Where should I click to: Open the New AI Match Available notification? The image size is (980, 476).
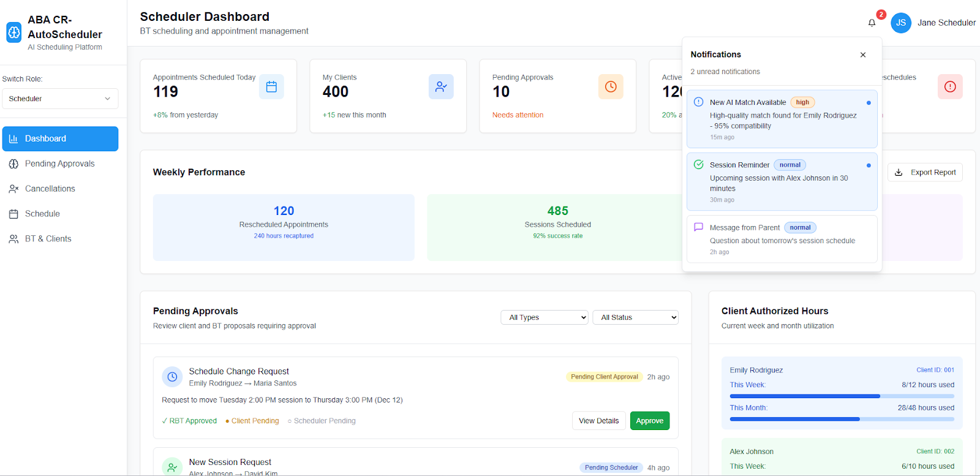[782, 119]
